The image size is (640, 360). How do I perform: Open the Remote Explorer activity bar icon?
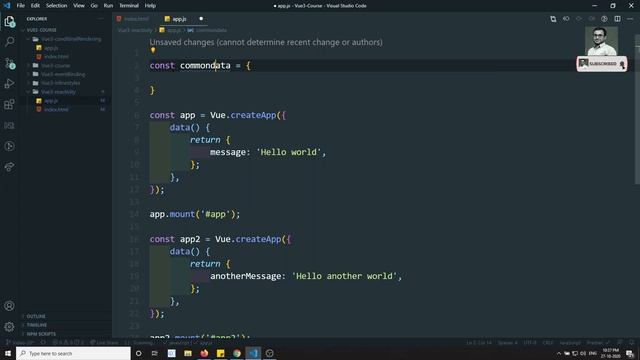(x=9, y=125)
